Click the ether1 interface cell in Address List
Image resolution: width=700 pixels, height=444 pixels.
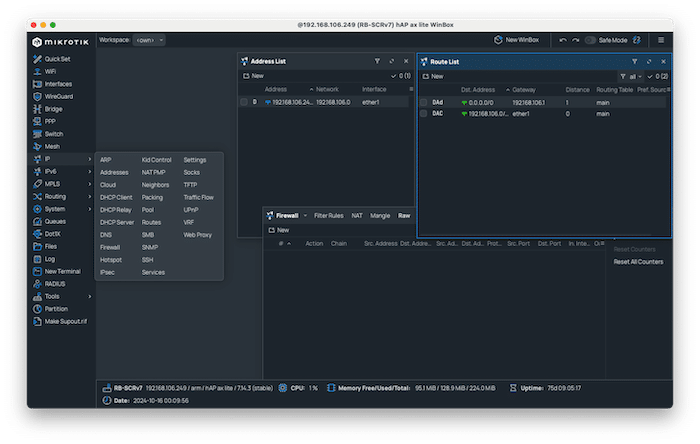point(371,102)
